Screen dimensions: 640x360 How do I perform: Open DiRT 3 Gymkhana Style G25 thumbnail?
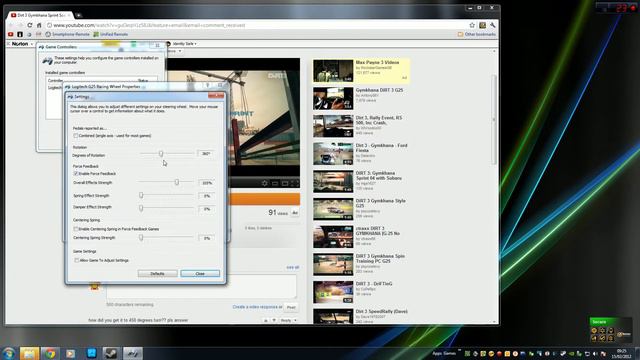coord(333,209)
